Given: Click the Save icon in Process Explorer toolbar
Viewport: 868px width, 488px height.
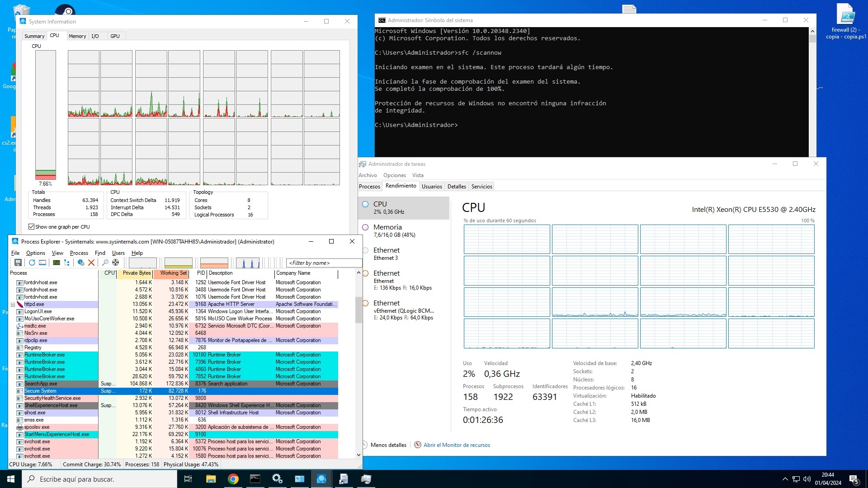Looking at the screenshot, I should (x=18, y=263).
